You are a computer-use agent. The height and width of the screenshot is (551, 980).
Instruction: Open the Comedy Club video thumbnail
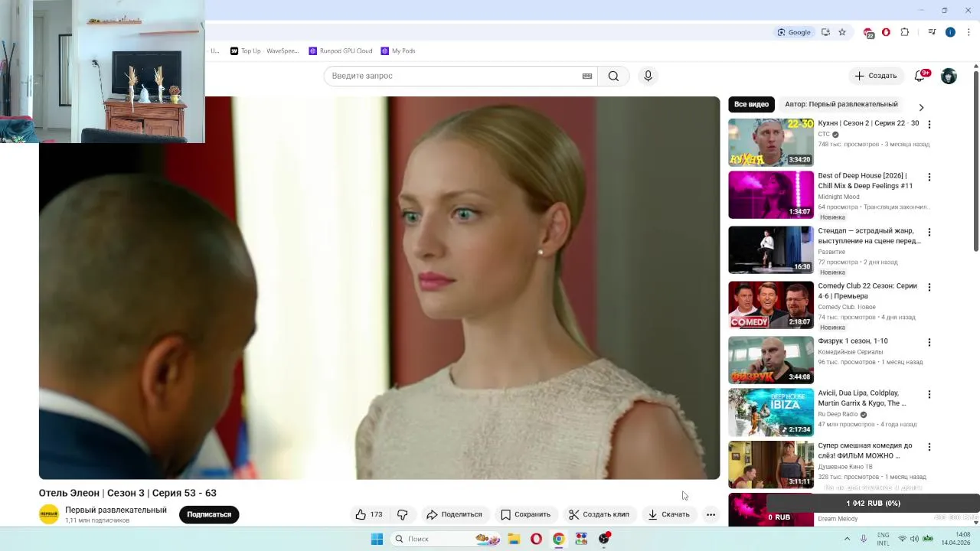tap(771, 305)
